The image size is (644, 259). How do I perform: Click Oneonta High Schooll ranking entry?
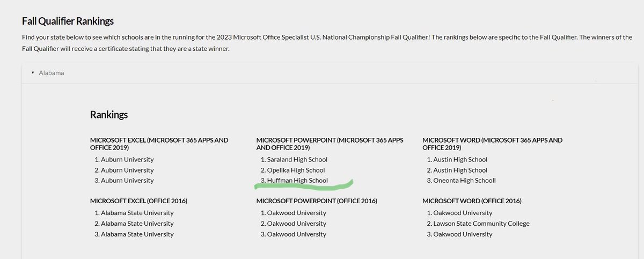[465, 181]
